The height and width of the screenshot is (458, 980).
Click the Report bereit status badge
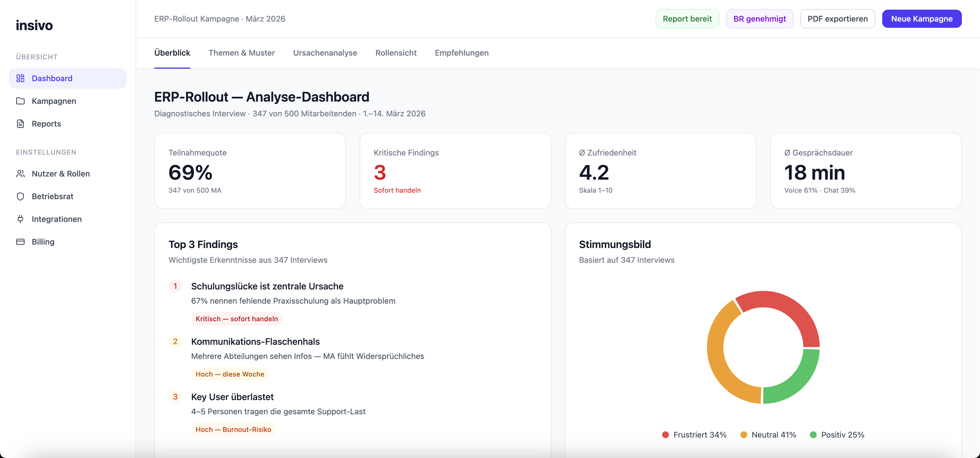687,19
